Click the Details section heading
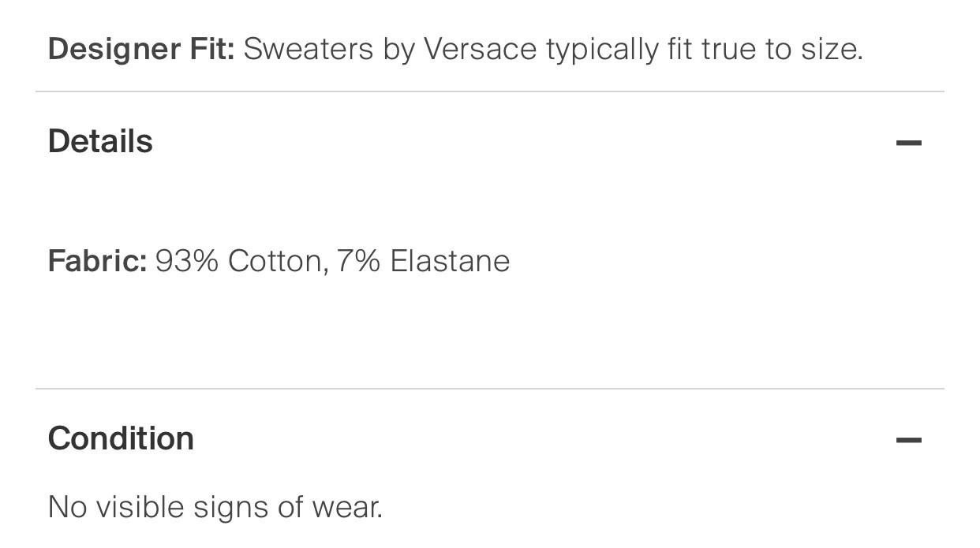Viewport: 980px width, 548px height. point(100,142)
